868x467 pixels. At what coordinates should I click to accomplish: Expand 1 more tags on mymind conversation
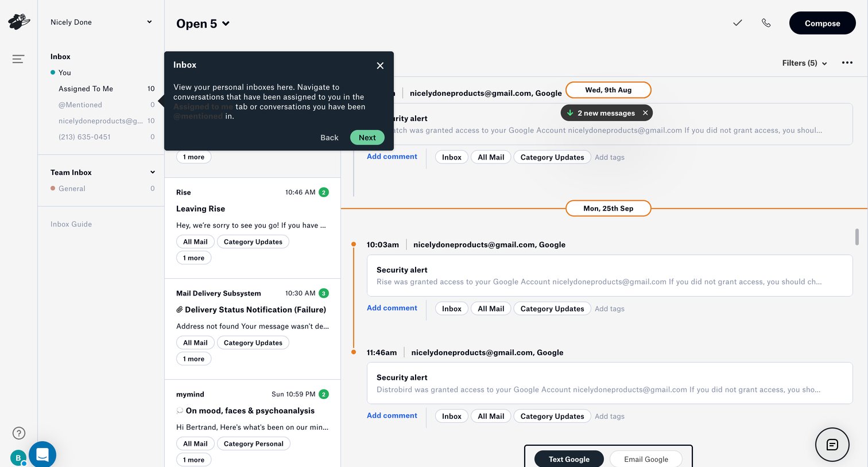(193, 460)
